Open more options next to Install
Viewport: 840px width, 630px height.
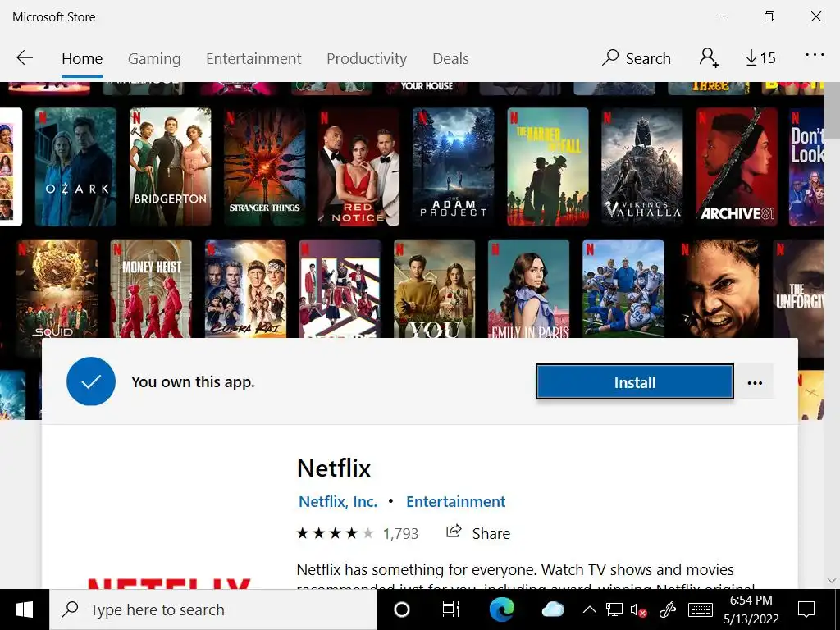(755, 382)
